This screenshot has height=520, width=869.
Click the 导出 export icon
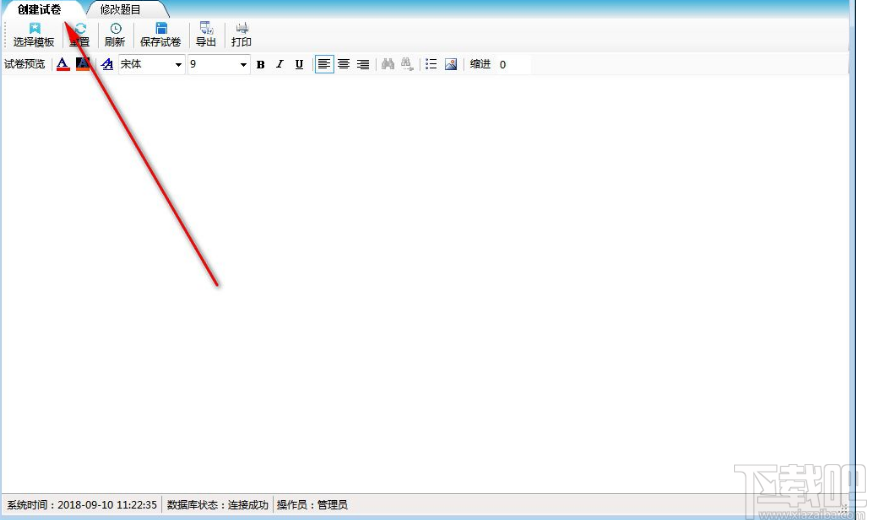206,28
